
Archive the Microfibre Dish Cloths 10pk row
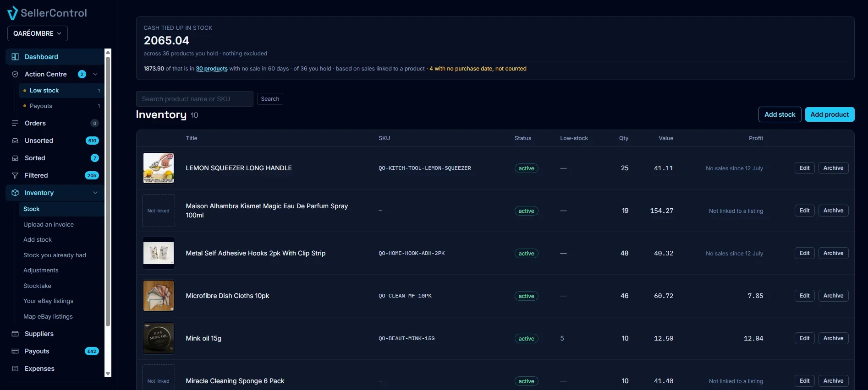pyautogui.click(x=833, y=296)
